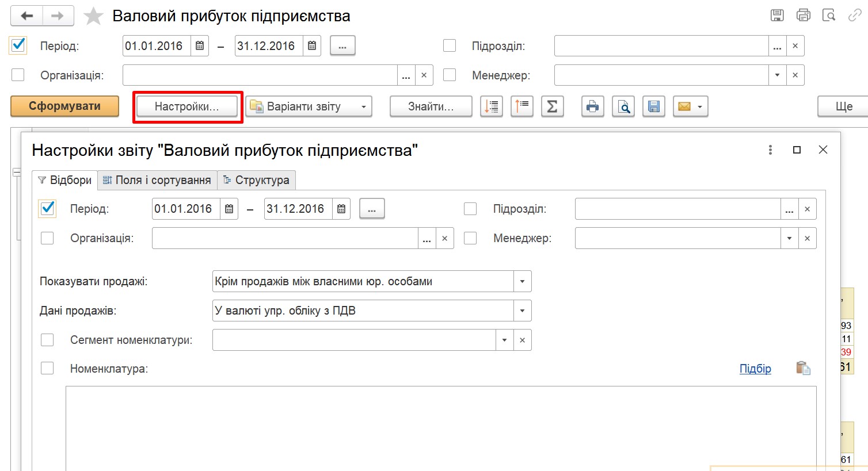The height and width of the screenshot is (471, 868).
Task: Choose dialog period via ellipsis button
Action: click(x=372, y=209)
